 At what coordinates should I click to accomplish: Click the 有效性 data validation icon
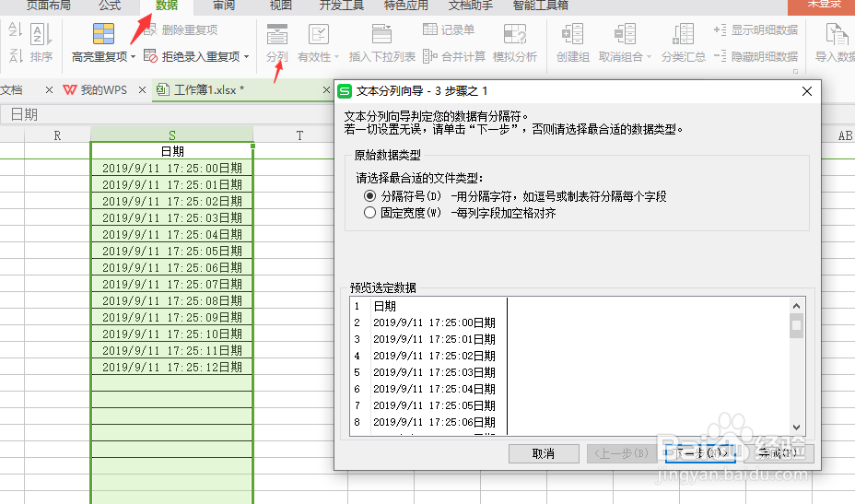click(319, 34)
